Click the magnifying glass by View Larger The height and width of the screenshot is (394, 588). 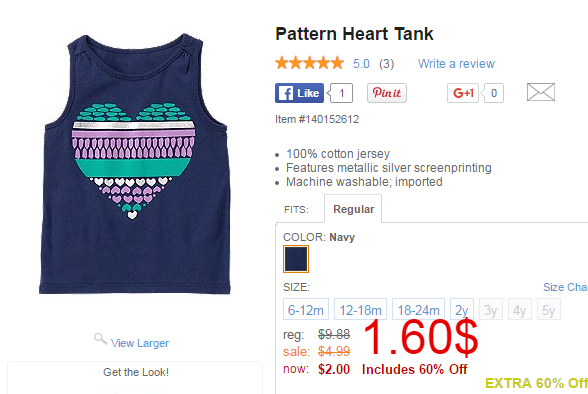pos(100,339)
